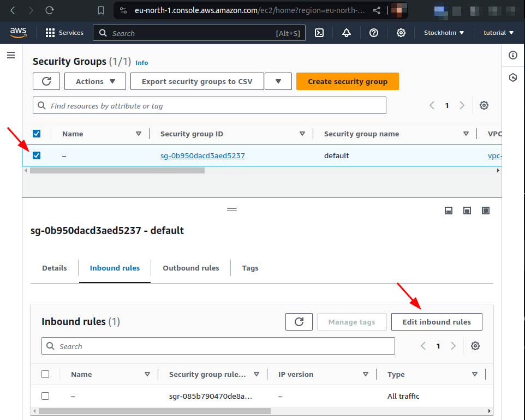Click the Create security group button
This screenshot has height=420, width=525.
[348, 81]
